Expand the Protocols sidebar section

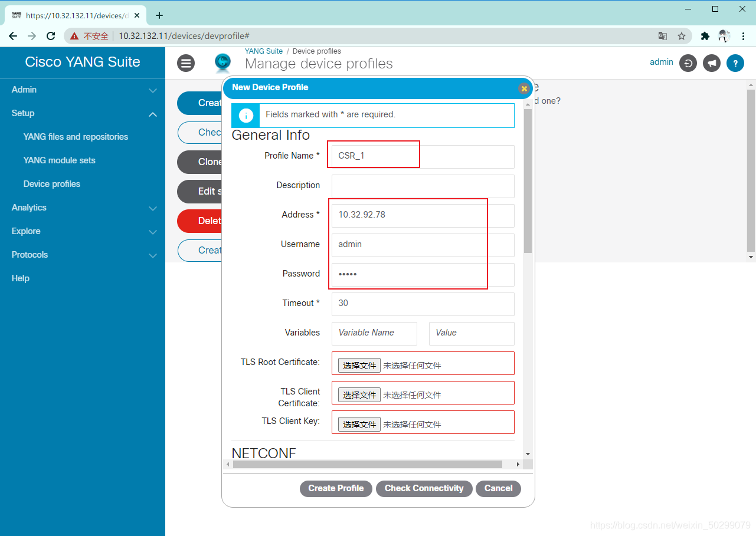click(x=83, y=255)
